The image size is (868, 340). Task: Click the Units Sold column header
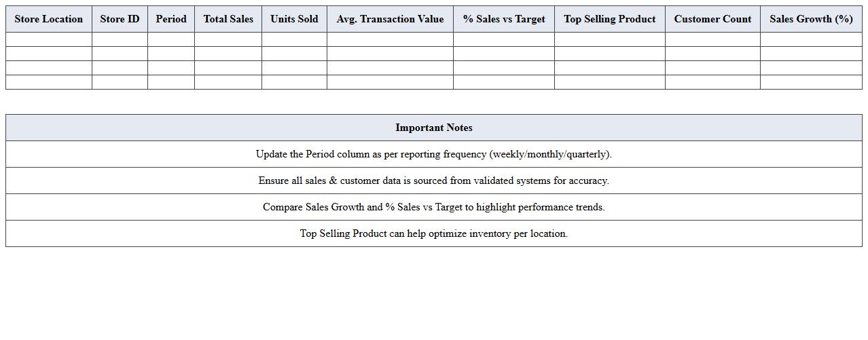[x=294, y=19]
